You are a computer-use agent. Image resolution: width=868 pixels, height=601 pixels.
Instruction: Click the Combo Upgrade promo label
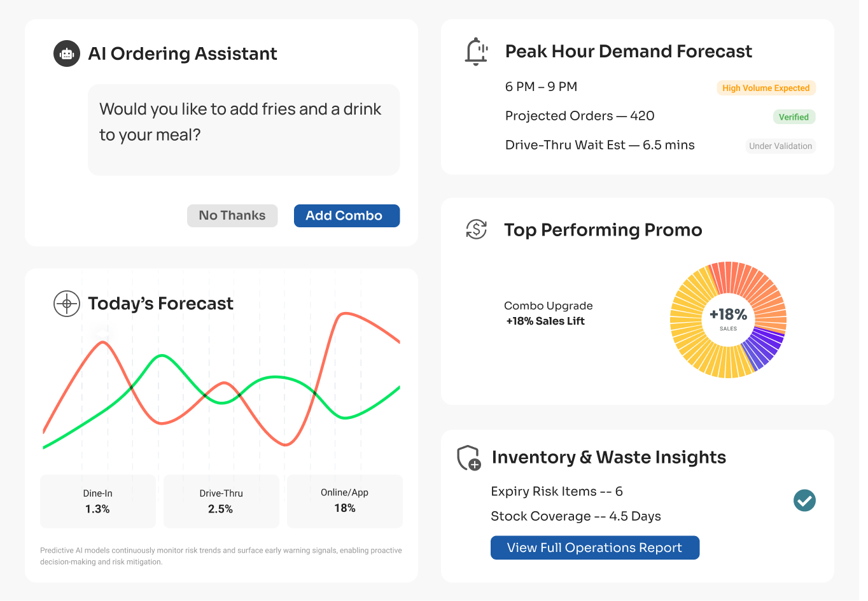(548, 306)
